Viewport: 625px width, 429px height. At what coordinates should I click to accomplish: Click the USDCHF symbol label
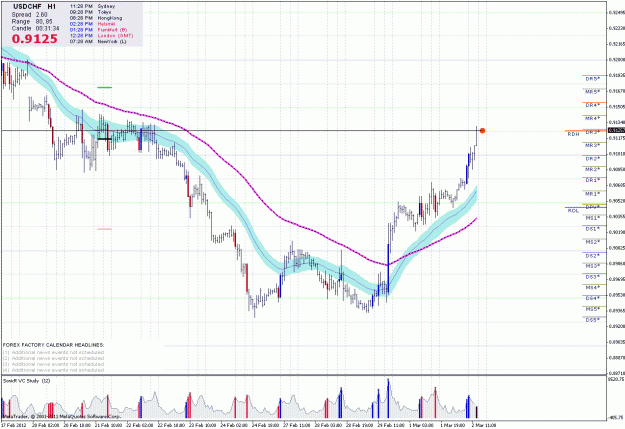click(28, 7)
